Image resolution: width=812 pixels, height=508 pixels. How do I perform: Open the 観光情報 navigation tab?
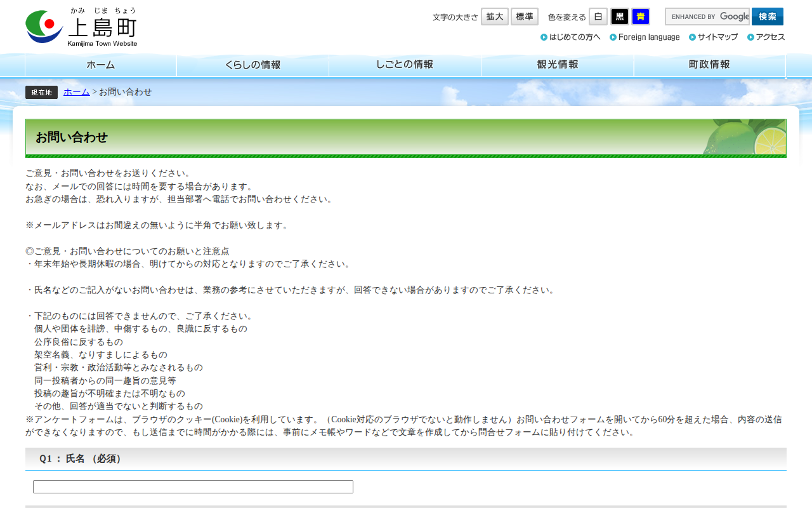tap(558, 65)
